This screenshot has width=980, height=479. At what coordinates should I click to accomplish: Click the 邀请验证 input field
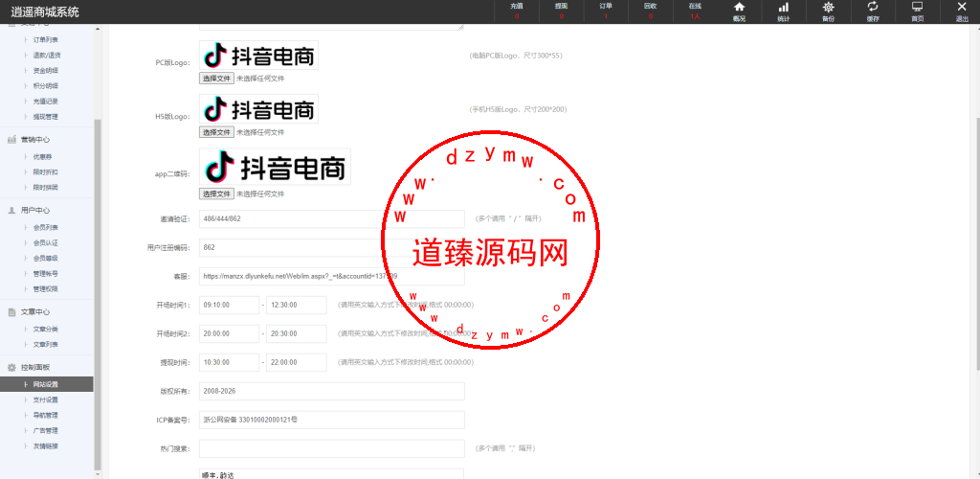tap(332, 218)
